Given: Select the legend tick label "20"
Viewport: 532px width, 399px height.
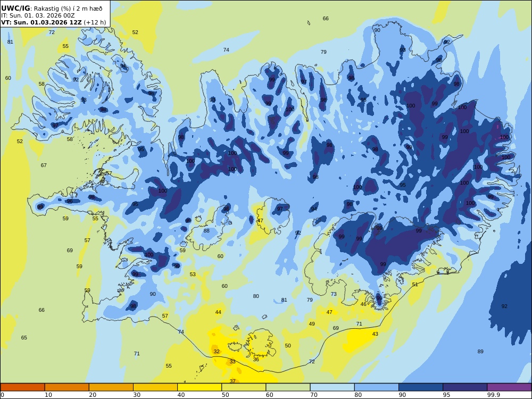Looking at the screenshot, I should point(93,395).
